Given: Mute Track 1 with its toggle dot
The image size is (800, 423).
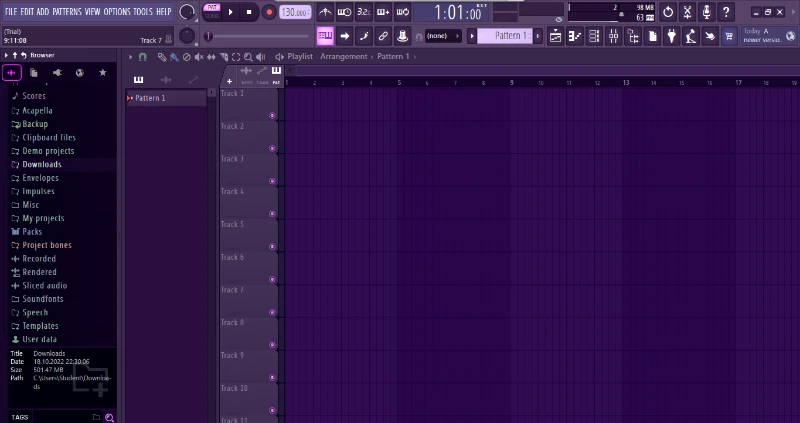Looking at the screenshot, I should tap(272, 116).
